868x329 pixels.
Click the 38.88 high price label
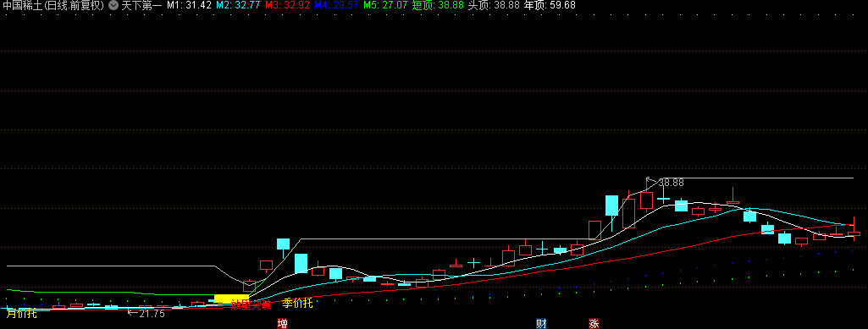pyautogui.click(x=671, y=183)
